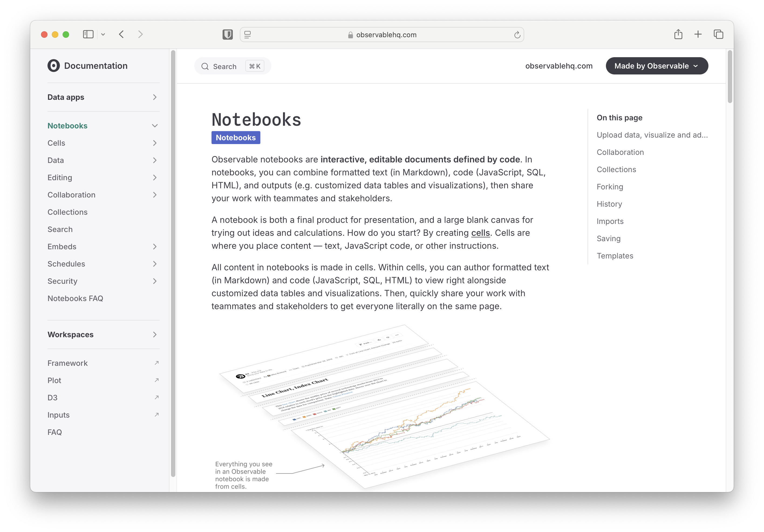764x532 pixels.
Task: Click the observablehq.com header link
Action: click(559, 66)
